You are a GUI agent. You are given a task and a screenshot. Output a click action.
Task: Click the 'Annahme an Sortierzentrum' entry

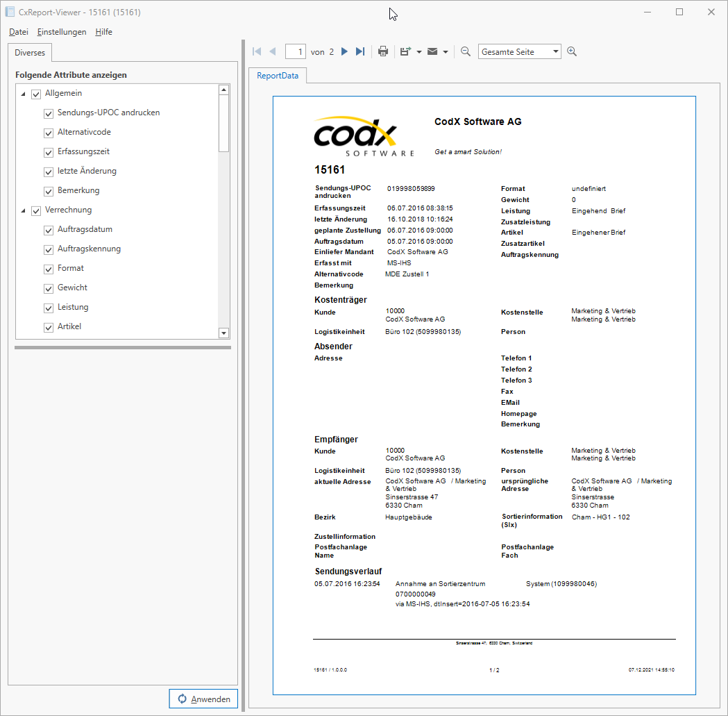[x=440, y=583]
